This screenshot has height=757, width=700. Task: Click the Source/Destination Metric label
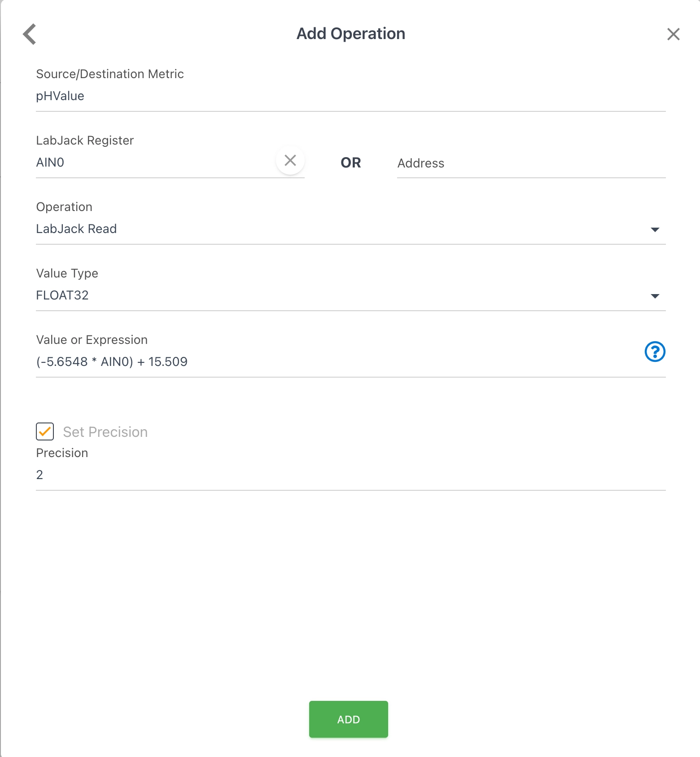[110, 74]
